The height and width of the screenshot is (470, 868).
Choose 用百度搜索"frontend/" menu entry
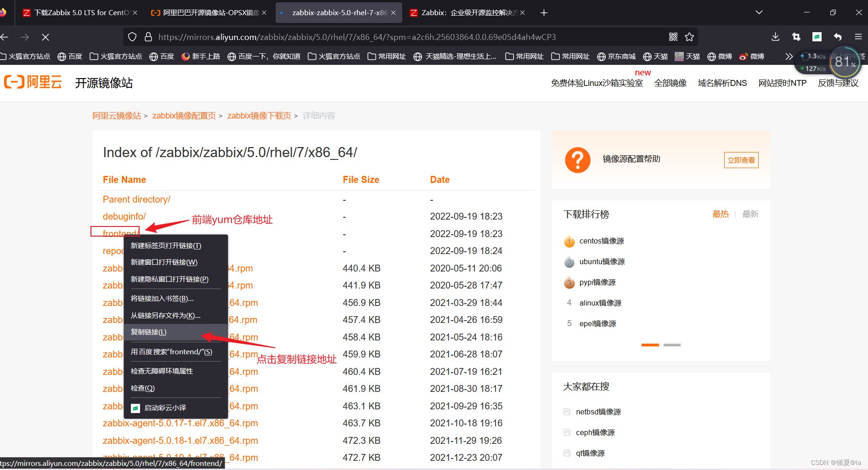click(176, 352)
